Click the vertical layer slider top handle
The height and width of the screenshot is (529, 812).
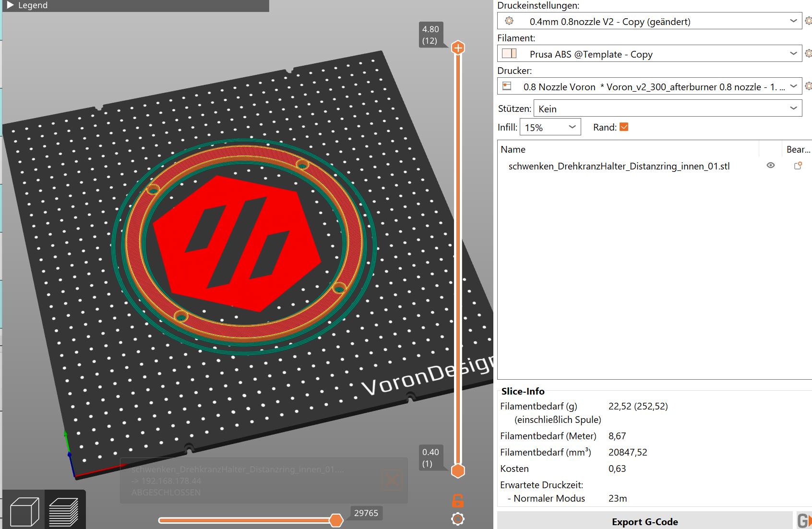click(x=458, y=48)
